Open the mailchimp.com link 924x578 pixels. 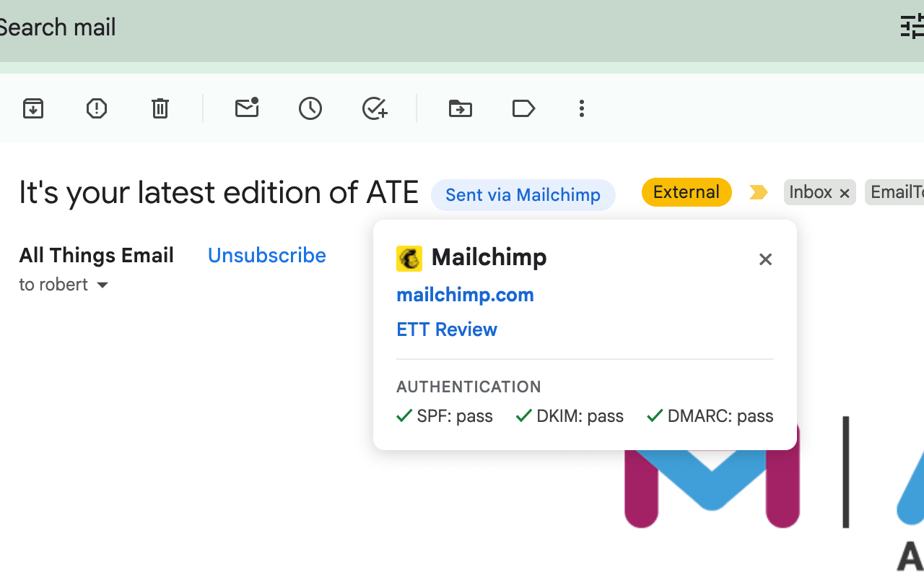464,295
